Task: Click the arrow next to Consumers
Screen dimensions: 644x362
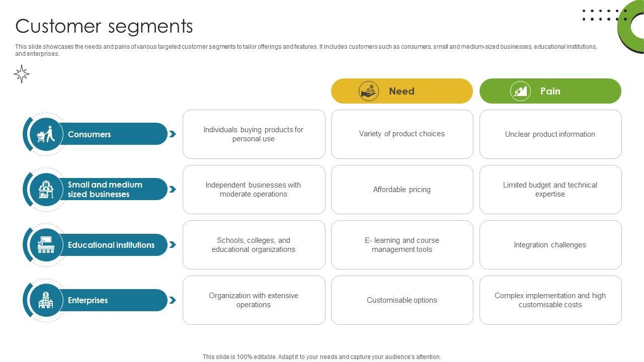Action: 173,134
